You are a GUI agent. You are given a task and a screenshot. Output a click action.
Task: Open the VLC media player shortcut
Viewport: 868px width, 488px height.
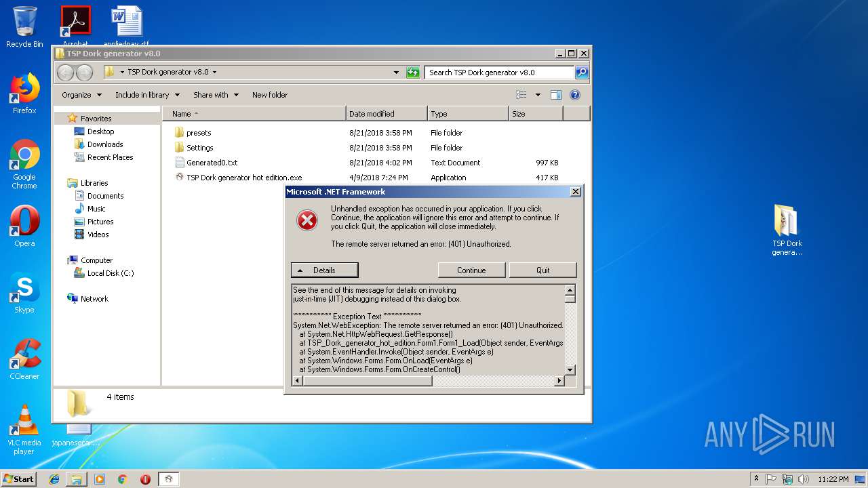[x=24, y=430]
